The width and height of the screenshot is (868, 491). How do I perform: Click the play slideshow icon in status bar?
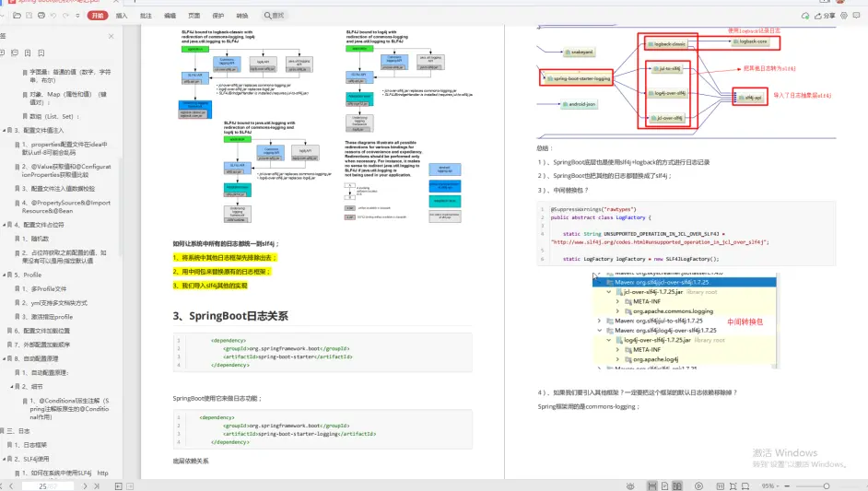pyautogui.click(x=699, y=486)
